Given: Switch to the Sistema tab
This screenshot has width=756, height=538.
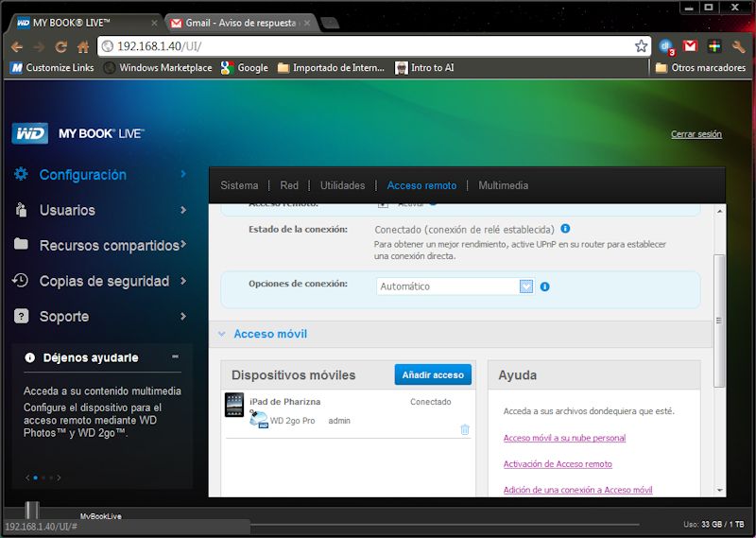Looking at the screenshot, I should coord(239,185).
